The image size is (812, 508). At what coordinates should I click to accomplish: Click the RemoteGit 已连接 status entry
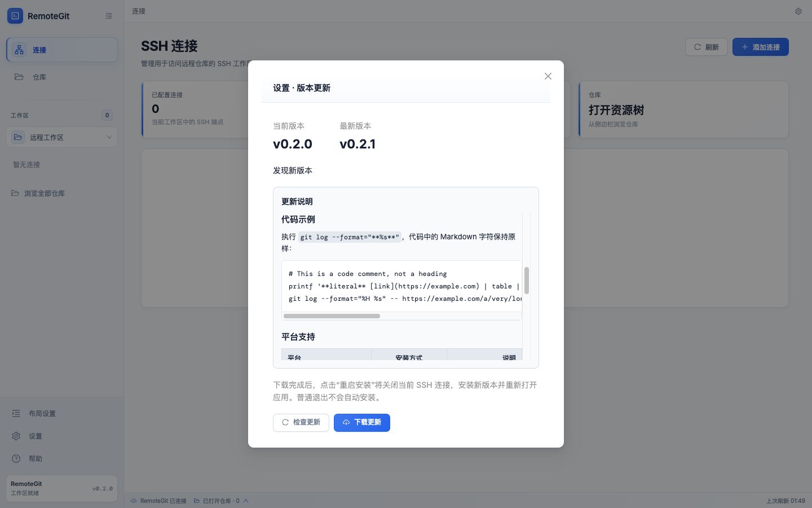(x=158, y=501)
